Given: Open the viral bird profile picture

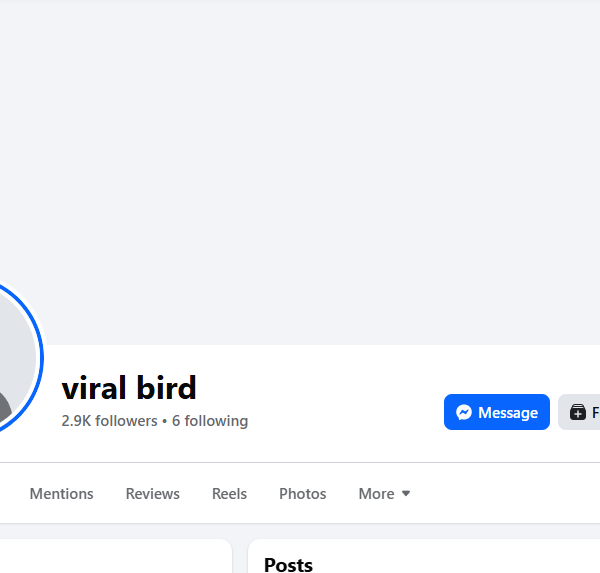Looking at the screenshot, I should coord(15,358).
